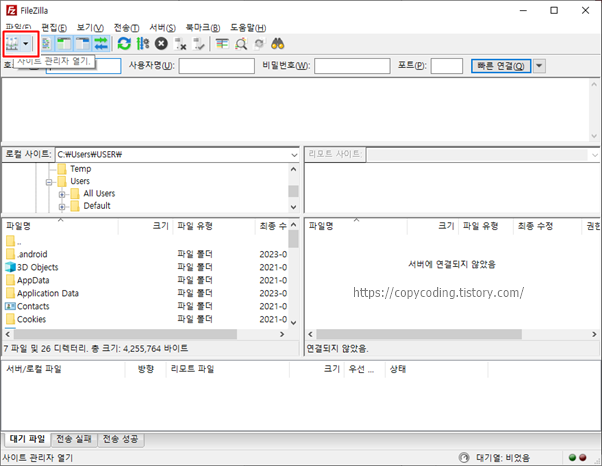The image size is (602, 466).
Task: Sort remote list by its 파일 유형 column
Action: 486,226
